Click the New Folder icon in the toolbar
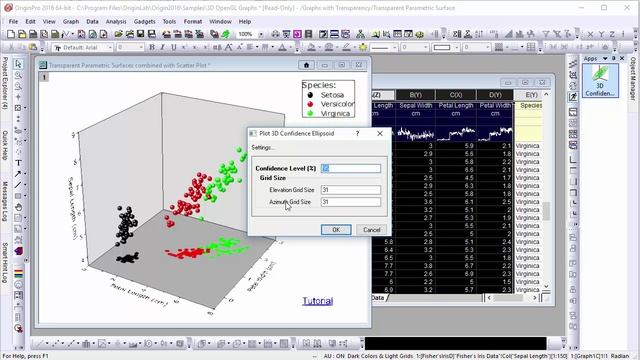Image resolution: width=640 pixels, height=360 pixels. coord(22,34)
